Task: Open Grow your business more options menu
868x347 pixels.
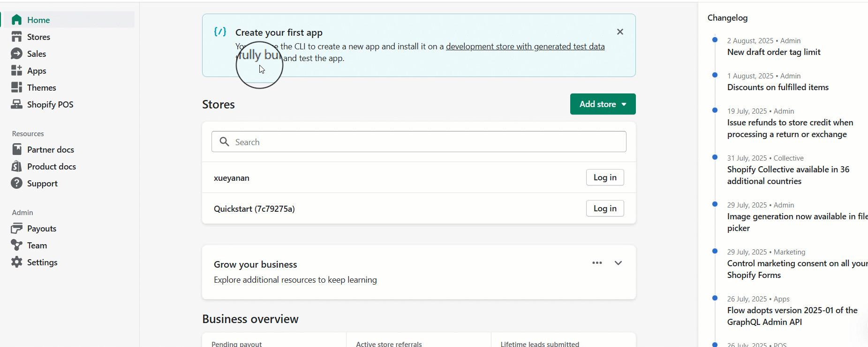Action: (x=597, y=263)
